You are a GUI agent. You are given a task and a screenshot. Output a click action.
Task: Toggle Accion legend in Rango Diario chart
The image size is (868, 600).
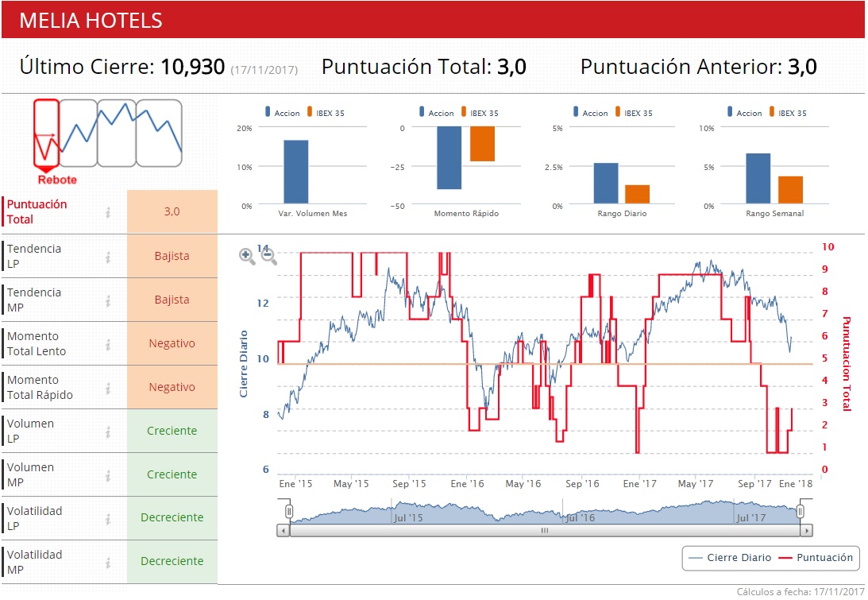click(590, 113)
